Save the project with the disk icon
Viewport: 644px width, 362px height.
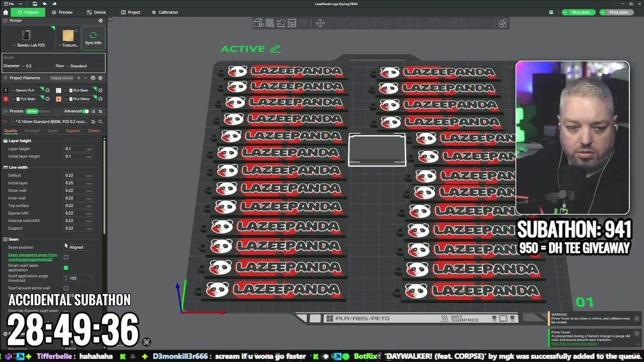click(34, 4)
